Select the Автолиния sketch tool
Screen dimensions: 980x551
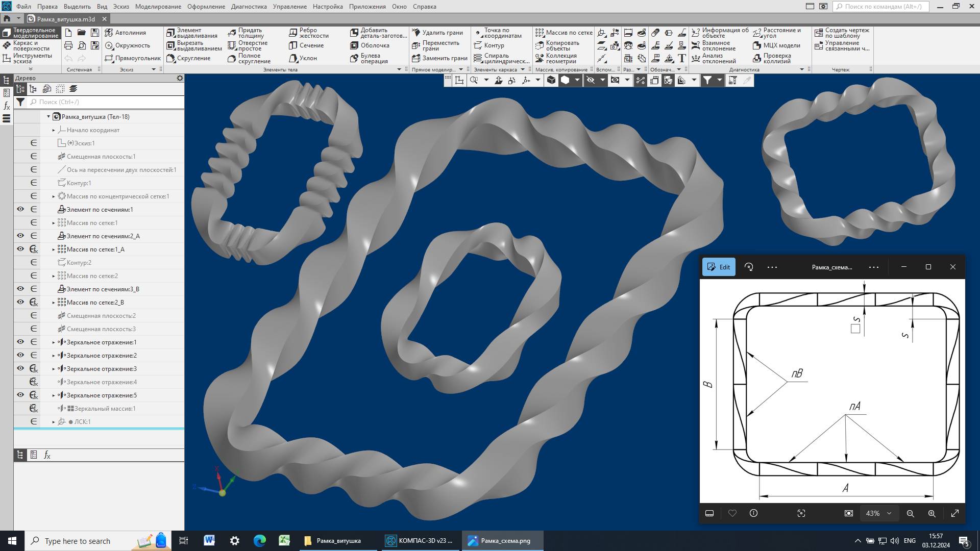(126, 33)
